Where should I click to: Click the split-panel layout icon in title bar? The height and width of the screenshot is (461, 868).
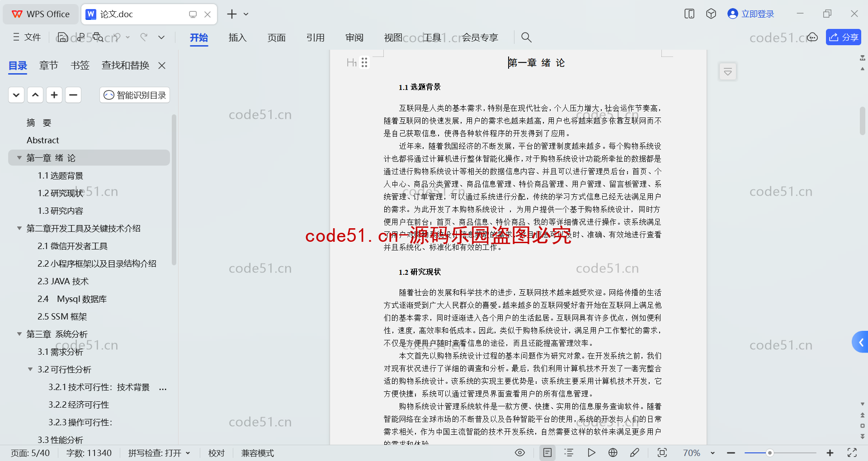click(689, 14)
